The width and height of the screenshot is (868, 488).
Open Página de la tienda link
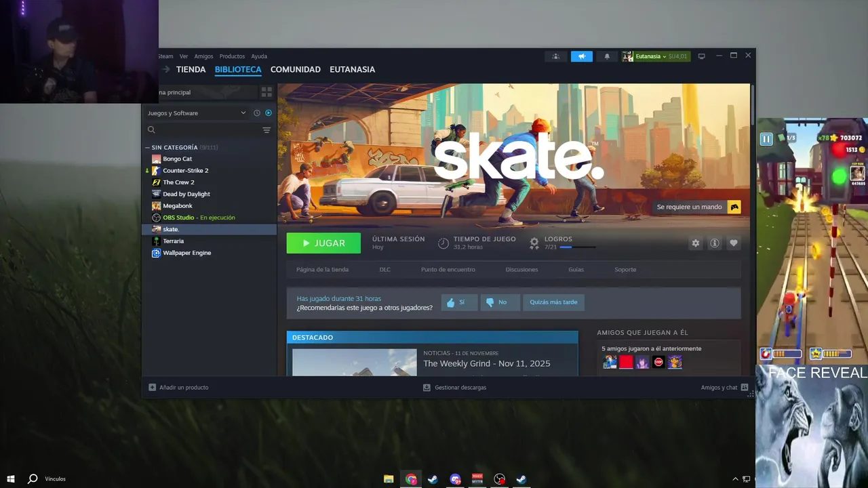point(322,269)
